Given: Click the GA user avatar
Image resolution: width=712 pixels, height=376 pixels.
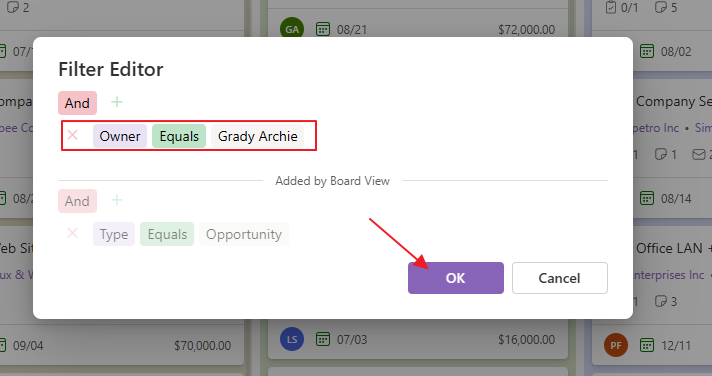Looking at the screenshot, I should point(292,28).
